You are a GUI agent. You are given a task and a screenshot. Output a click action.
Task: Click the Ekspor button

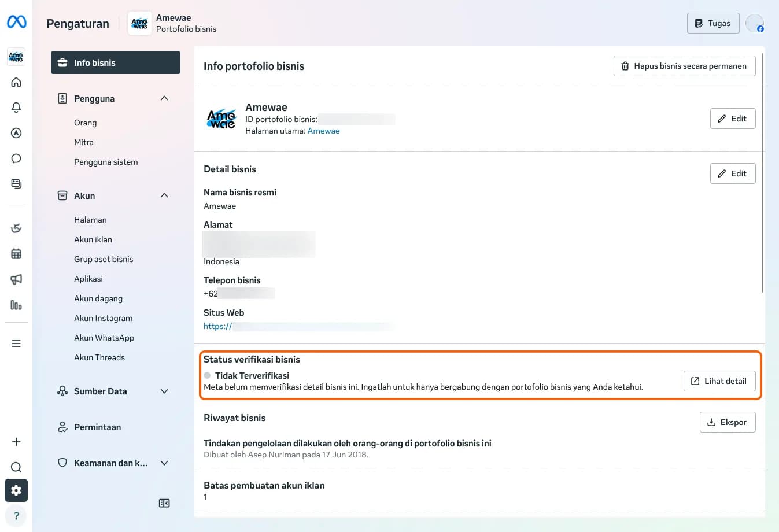point(728,422)
